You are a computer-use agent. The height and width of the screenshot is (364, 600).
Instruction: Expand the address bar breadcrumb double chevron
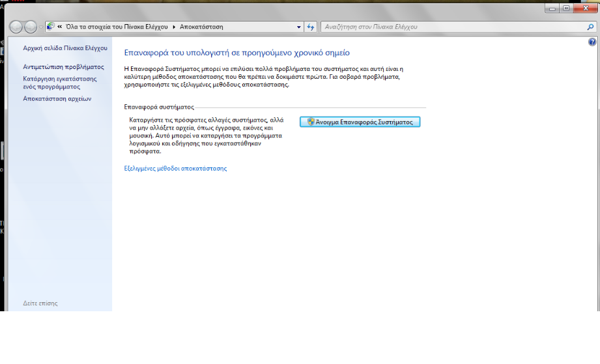pos(60,27)
